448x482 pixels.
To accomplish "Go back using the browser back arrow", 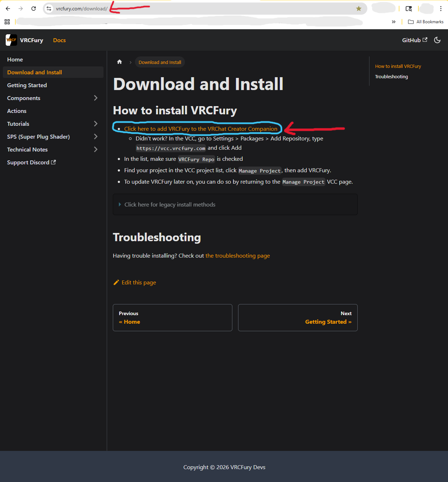I will click(8, 9).
